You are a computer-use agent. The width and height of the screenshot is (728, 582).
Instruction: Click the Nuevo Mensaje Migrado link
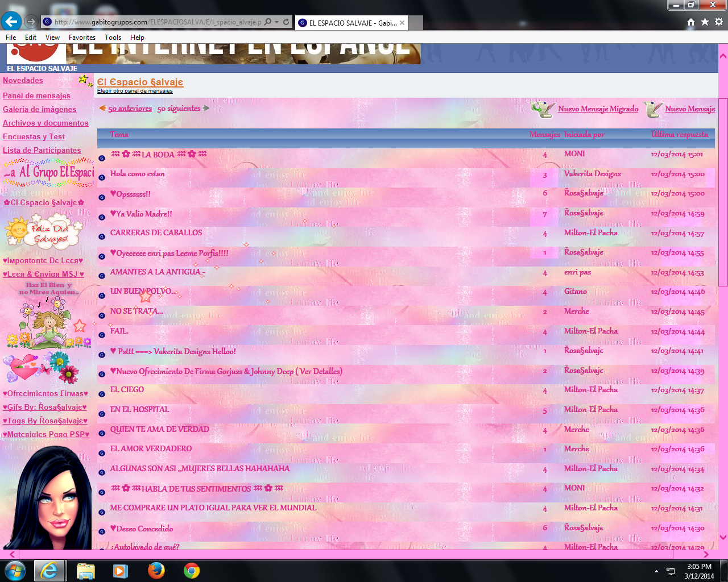point(598,109)
